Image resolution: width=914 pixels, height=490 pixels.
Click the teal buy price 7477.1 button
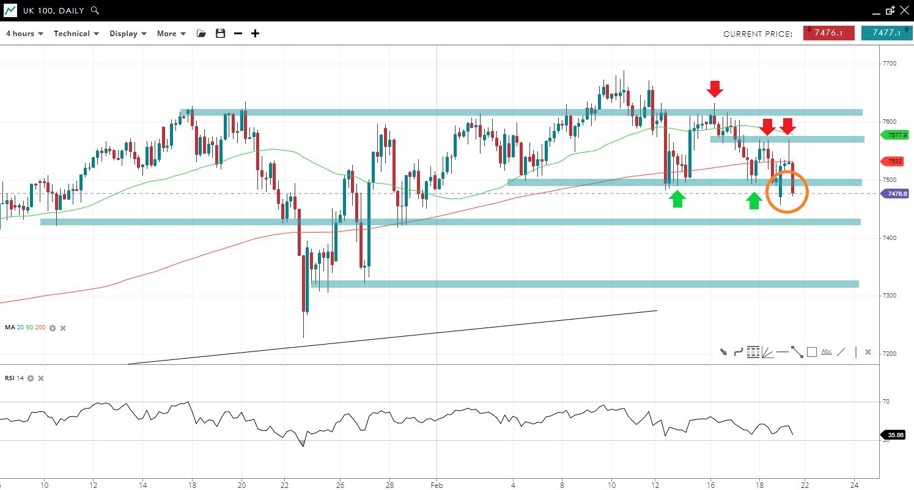(x=886, y=33)
